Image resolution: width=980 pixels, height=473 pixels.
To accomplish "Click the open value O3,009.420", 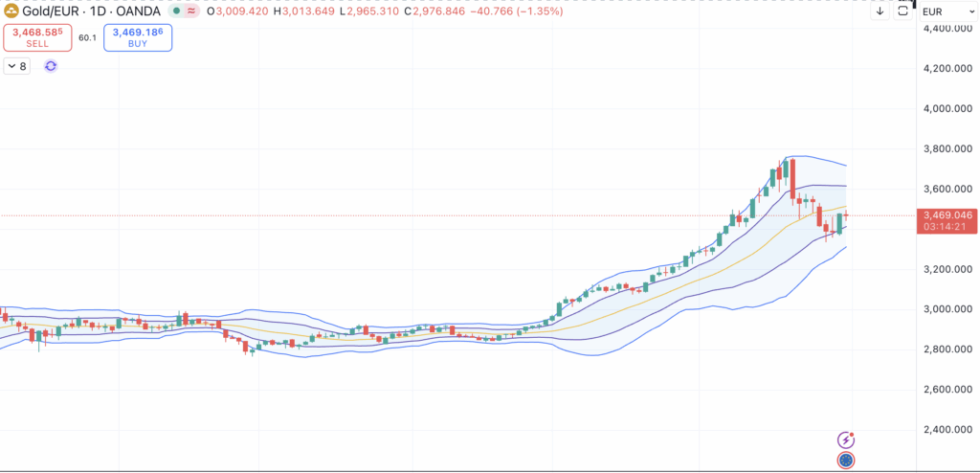I will pos(237,11).
